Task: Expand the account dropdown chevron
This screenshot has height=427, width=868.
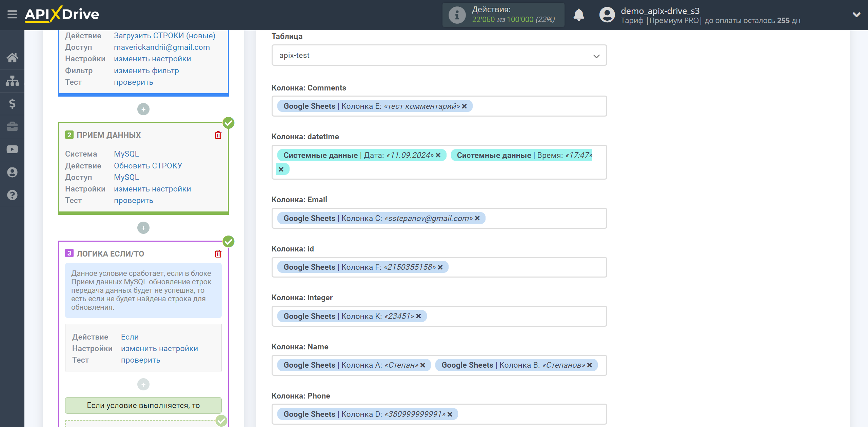Action: pos(856,15)
